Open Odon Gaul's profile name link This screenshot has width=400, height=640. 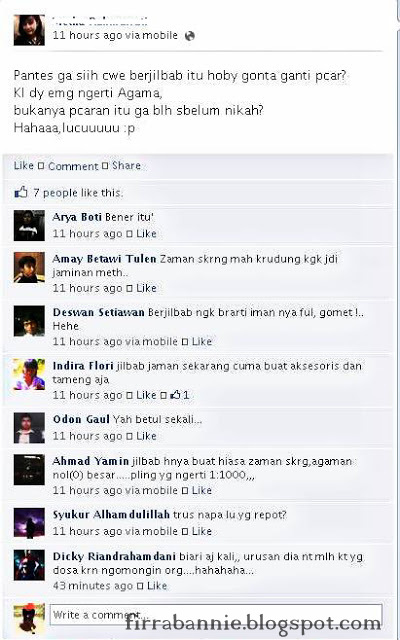tap(81, 419)
